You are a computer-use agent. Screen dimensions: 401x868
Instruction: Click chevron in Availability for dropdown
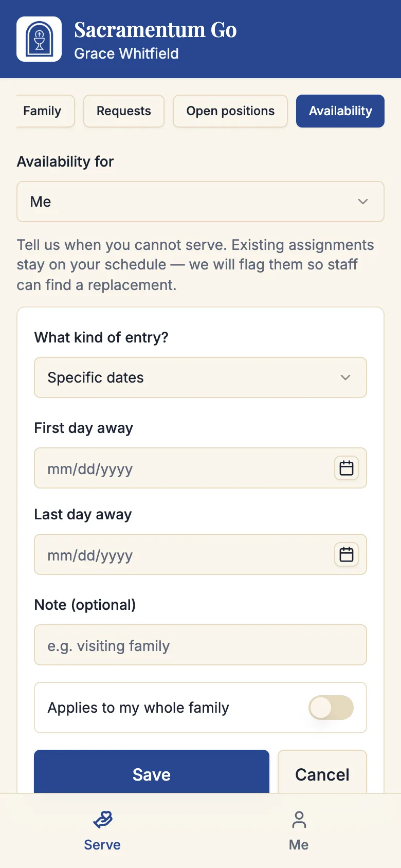click(x=363, y=202)
